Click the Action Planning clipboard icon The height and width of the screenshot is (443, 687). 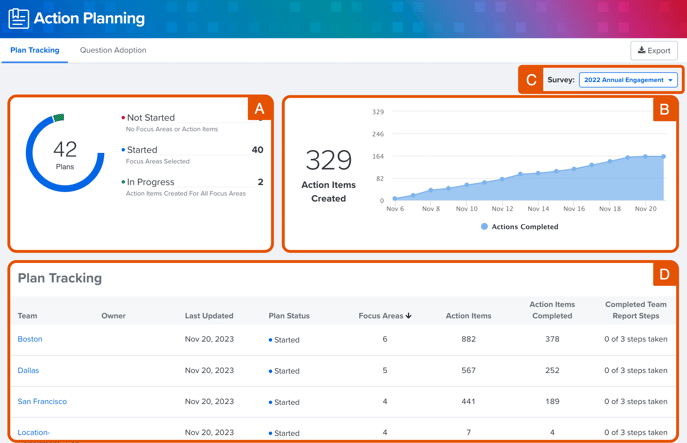(18, 18)
